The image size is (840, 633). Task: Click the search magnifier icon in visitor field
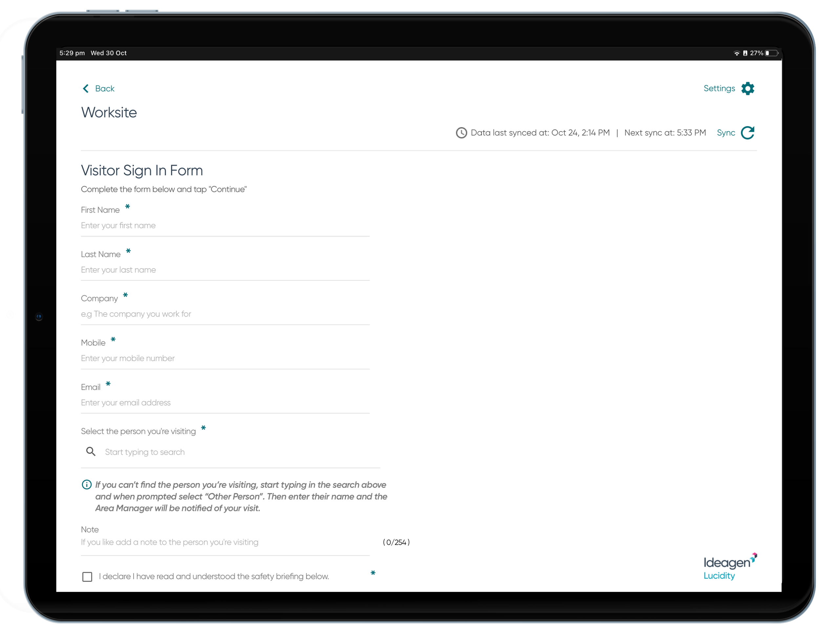coord(90,451)
